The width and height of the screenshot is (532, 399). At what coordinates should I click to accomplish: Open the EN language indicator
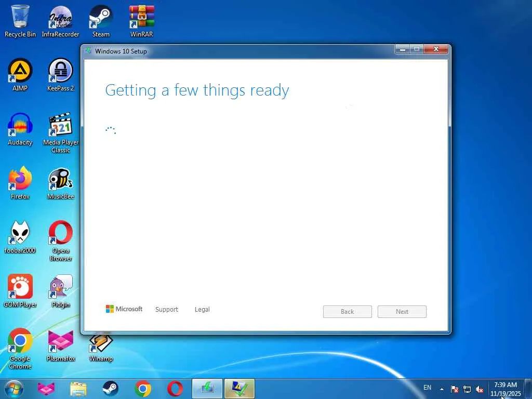click(428, 388)
